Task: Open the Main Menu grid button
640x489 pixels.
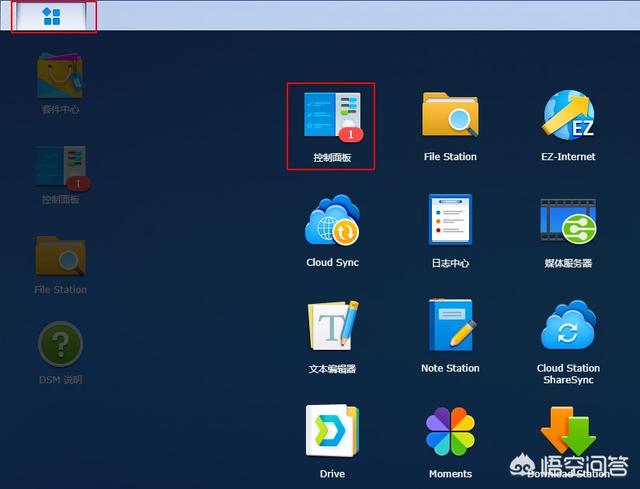Action: pyautogui.click(x=53, y=17)
